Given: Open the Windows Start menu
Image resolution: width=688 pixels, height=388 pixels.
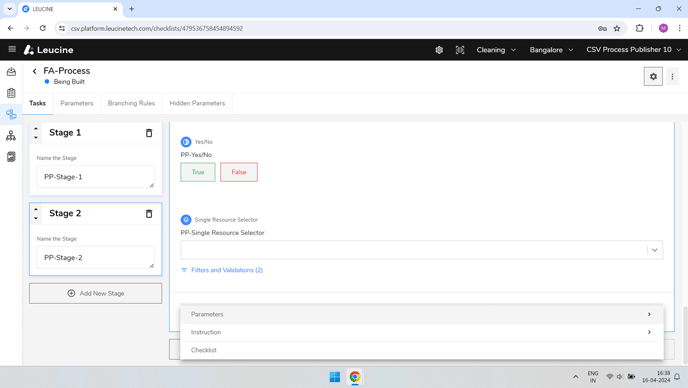Looking at the screenshot, I should click(334, 377).
